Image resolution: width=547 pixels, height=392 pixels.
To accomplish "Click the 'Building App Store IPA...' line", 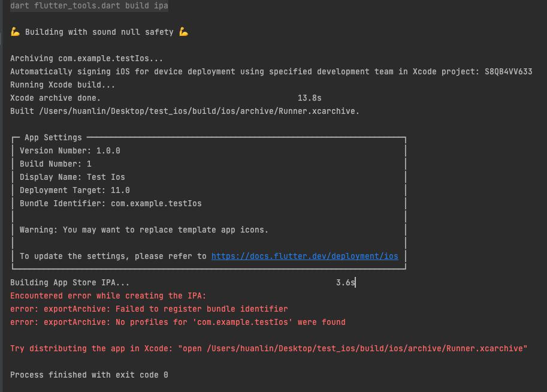I will [x=69, y=283].
